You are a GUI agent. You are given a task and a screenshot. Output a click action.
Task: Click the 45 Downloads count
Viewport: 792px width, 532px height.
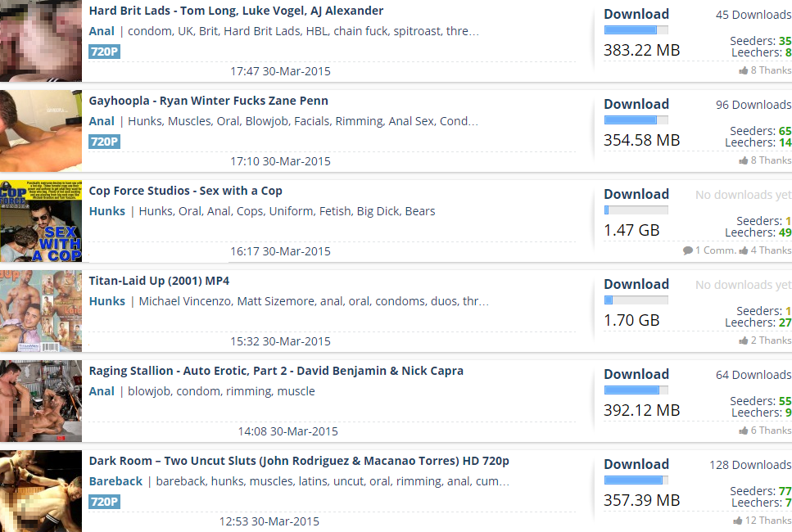[x=754, y=15]
